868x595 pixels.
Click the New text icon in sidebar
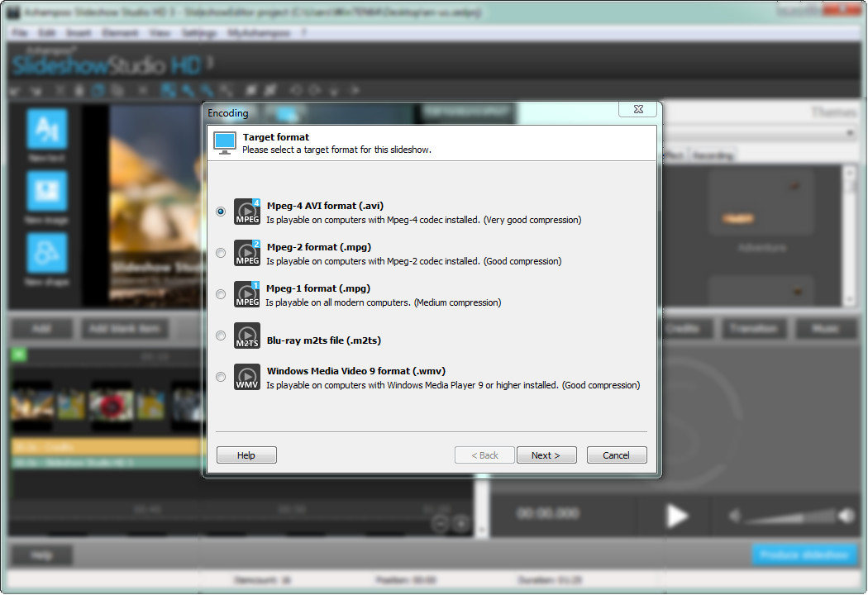[47, 129]
